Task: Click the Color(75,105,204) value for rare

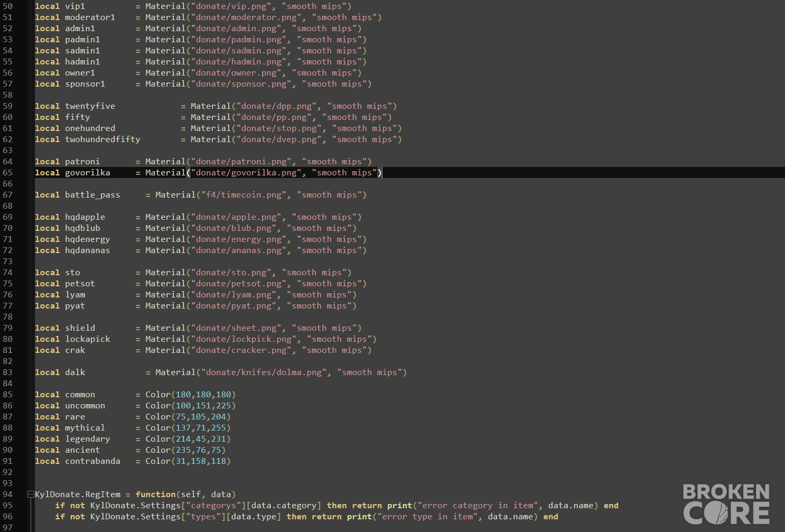Action: (188, 417)
